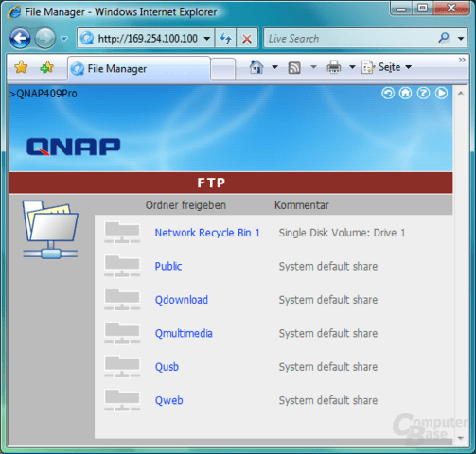Expand the Print dropdown arrow

click(352, 67)
